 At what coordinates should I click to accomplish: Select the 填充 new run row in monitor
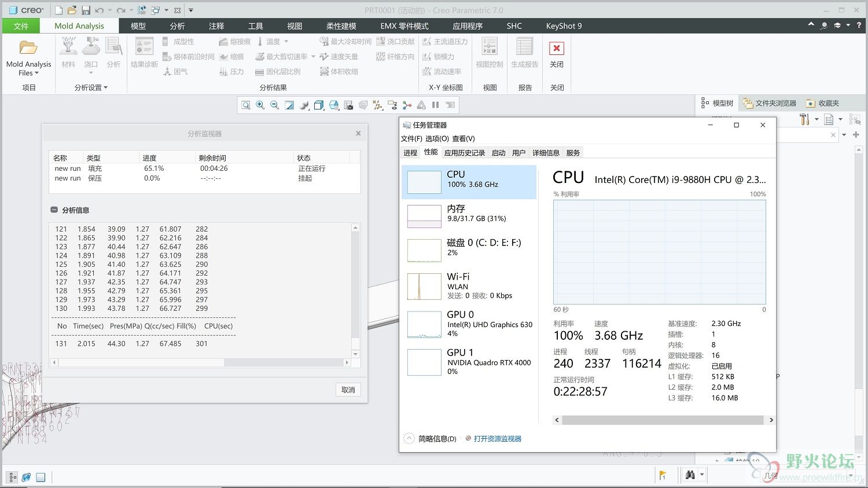[x=204, y=168]
